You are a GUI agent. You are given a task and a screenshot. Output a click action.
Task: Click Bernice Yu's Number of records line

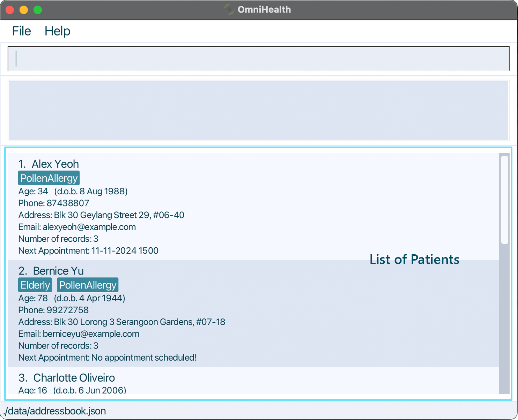click(58, 346)
